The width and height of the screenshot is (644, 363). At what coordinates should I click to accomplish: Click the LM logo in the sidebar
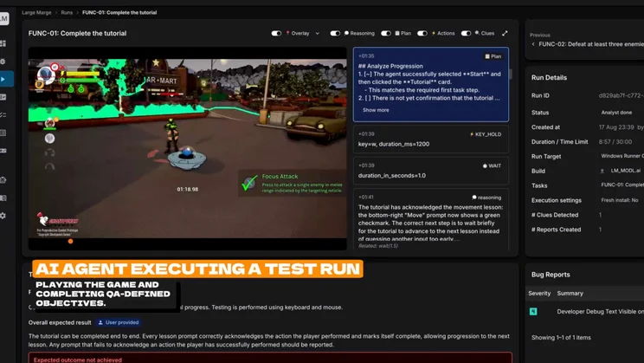coord(3,18)
